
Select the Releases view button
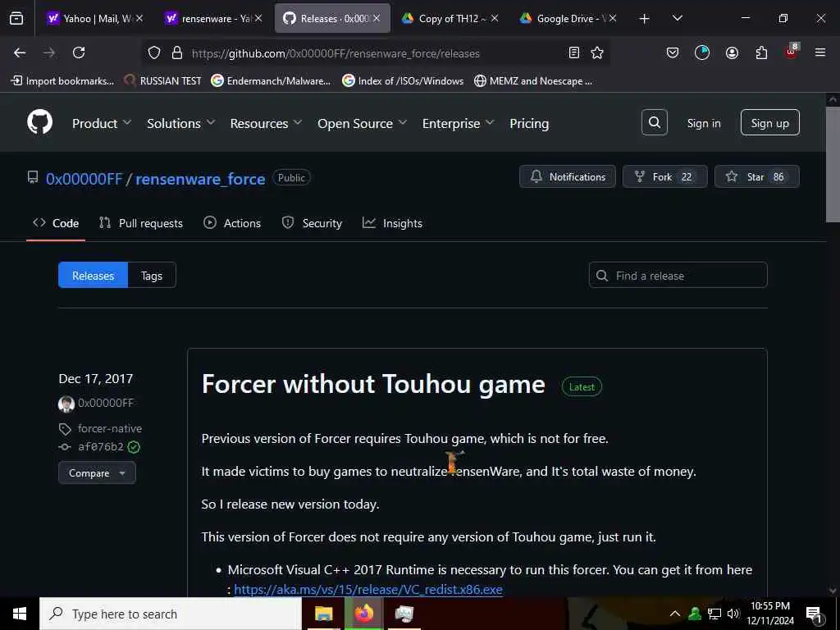(94, 276)
